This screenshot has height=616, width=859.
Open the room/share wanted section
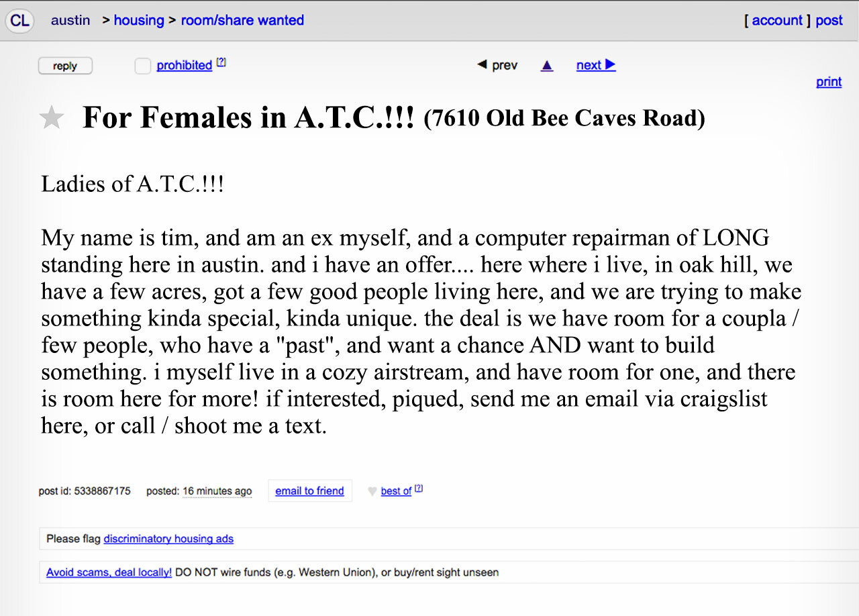(x=242, y=20)
